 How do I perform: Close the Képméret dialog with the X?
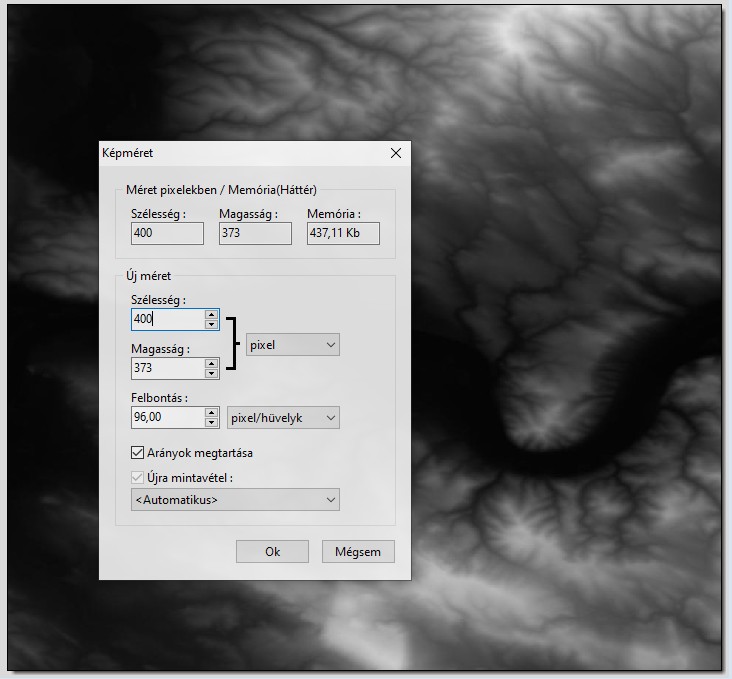[396, 153]
